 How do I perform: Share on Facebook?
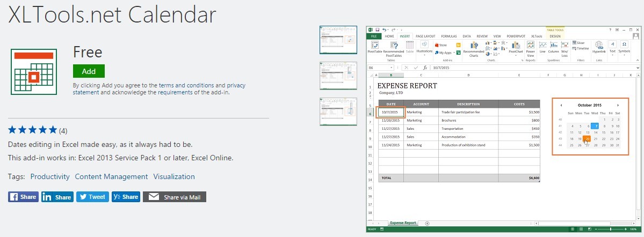tap(24, 197)
